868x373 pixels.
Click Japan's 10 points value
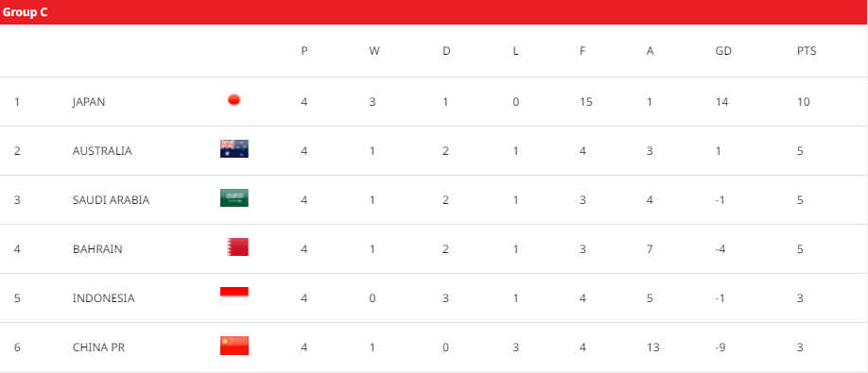804,102
